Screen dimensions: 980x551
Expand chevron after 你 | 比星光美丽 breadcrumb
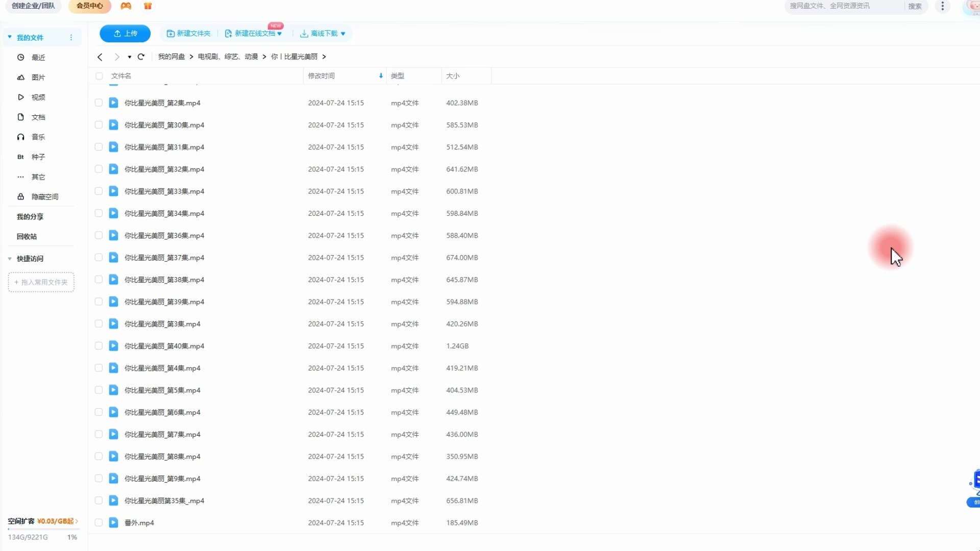pyautogui.click(x=324, y=57)
